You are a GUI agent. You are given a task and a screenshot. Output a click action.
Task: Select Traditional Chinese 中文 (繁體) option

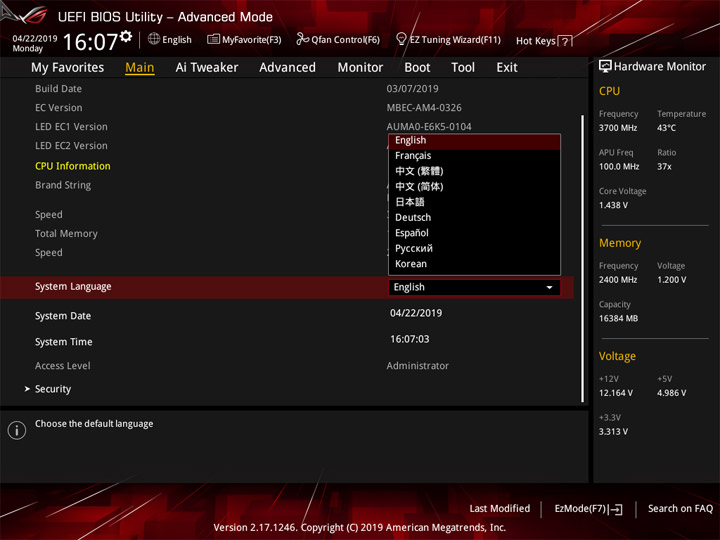click(x=474, y=171)
